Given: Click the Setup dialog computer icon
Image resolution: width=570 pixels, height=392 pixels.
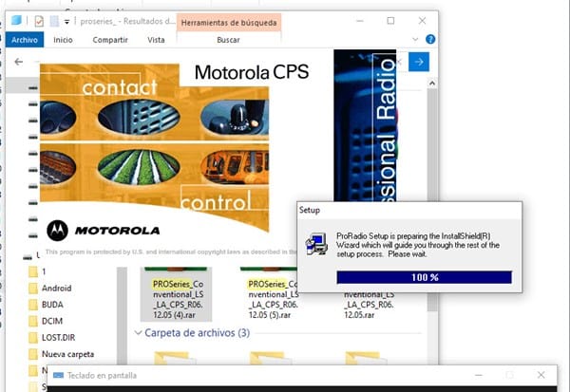Looking at the screenshot, I should tap(316, 244).
